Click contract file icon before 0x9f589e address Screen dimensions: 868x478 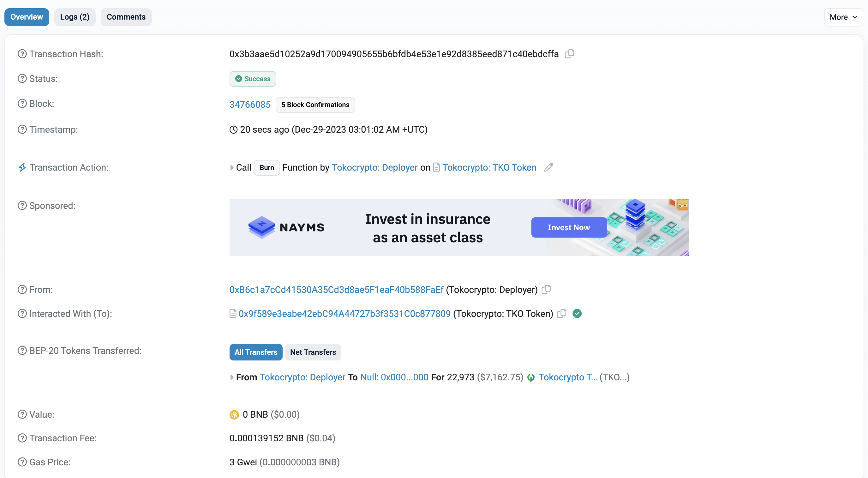pos(233,313)
